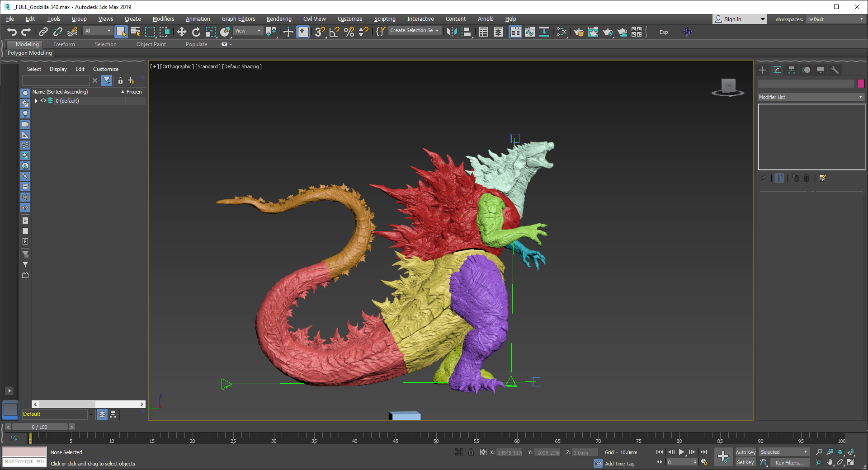The image size is (868, 470).
Task: Click the Pan View hand icon
Action: click(x=830, y=462)
